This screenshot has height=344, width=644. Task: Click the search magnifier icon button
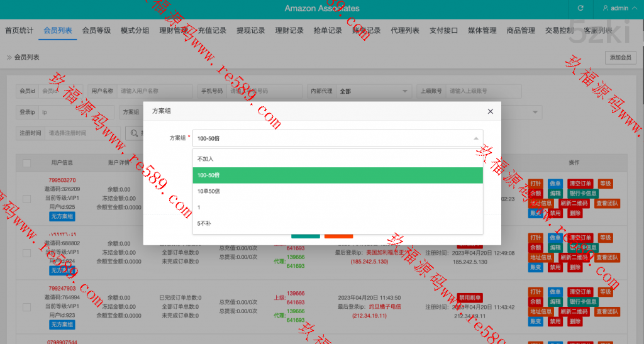click(x=133, y=133)
